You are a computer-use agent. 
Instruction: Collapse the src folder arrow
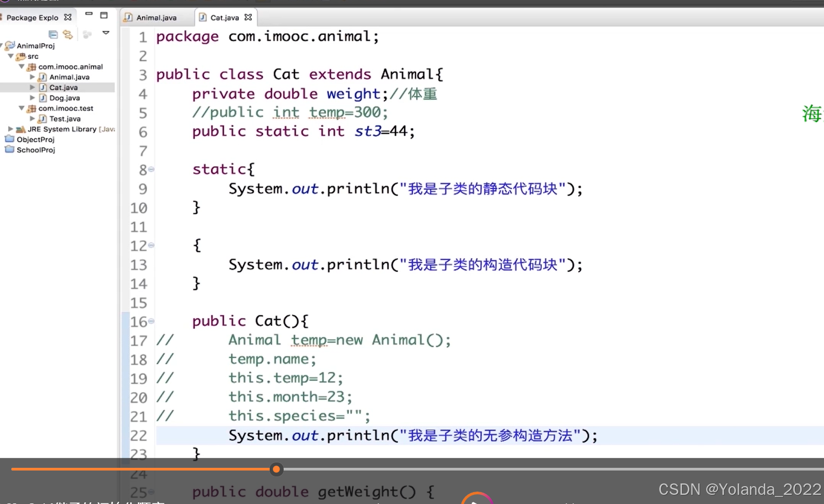10,56
